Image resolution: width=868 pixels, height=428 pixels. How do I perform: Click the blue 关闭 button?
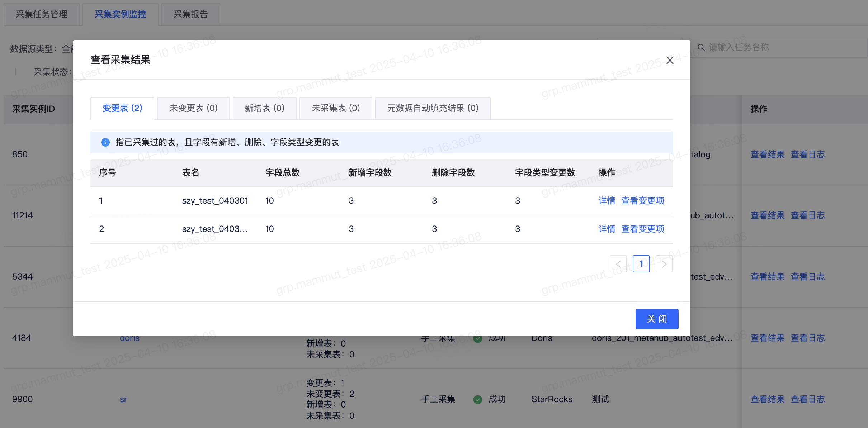(x=657, y=319)
